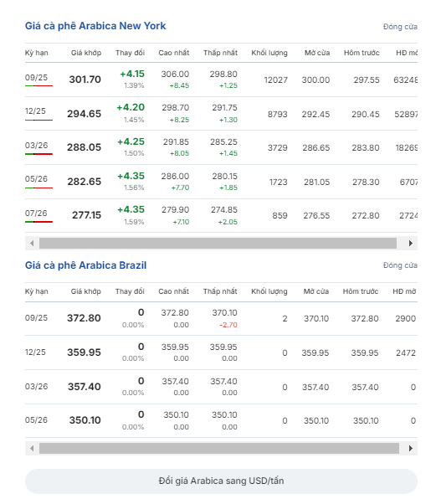Click the open contracts value 2472
The image size is (436, 504).
point(406,353)
